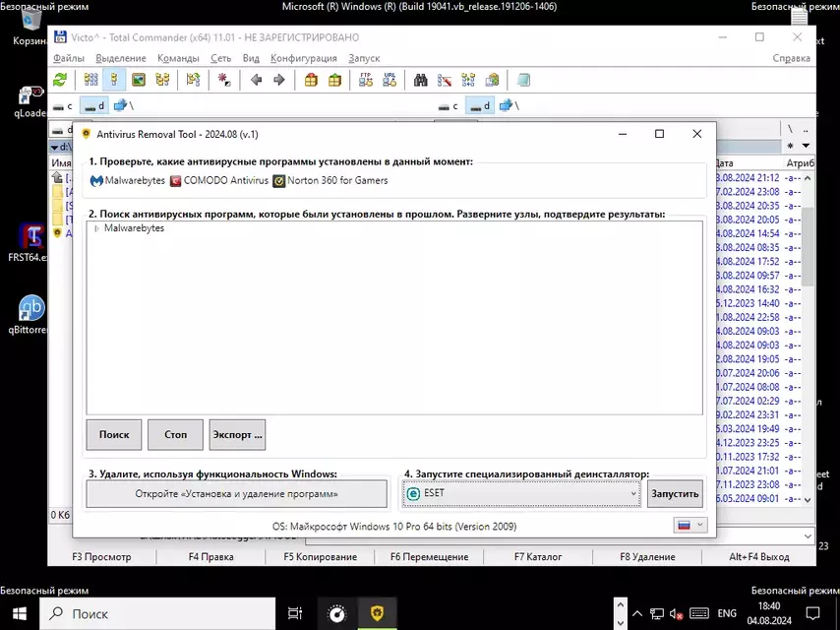Viewport: 840px width, 630px height.
Task: Click the Запустить button
Action: tap(675, 494)
